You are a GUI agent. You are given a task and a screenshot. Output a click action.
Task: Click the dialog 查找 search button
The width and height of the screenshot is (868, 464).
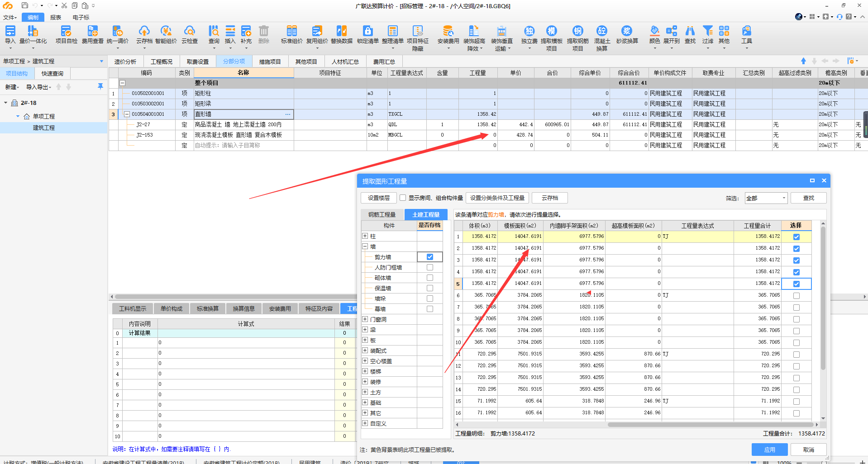[x=809, y=198]
